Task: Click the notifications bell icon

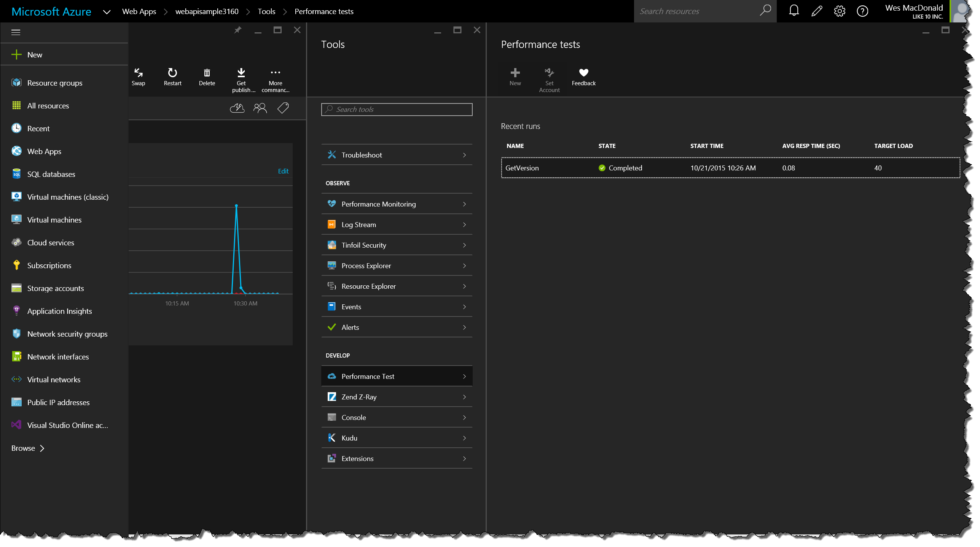Action: [x=794, y=11]
